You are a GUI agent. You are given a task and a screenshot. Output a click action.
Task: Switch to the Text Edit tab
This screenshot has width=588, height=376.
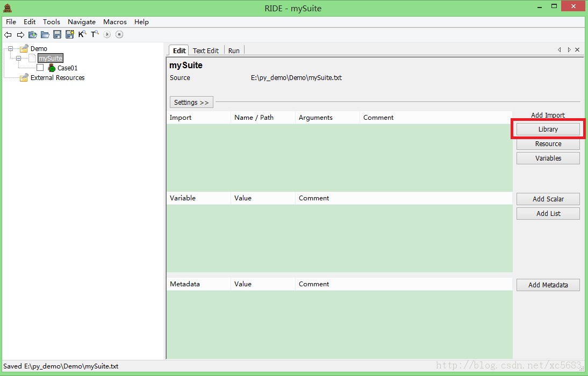pyautogui.click(x=206, y=50)
